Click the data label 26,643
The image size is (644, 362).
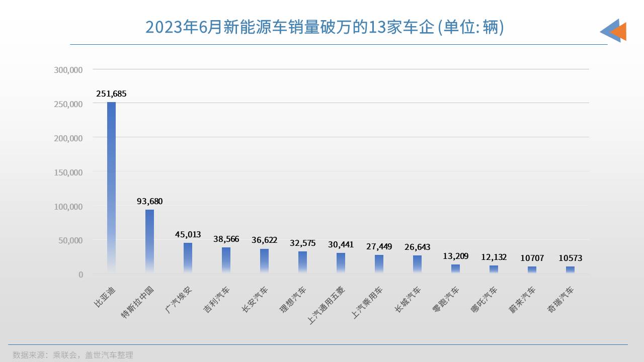click(x=418, y=247)
